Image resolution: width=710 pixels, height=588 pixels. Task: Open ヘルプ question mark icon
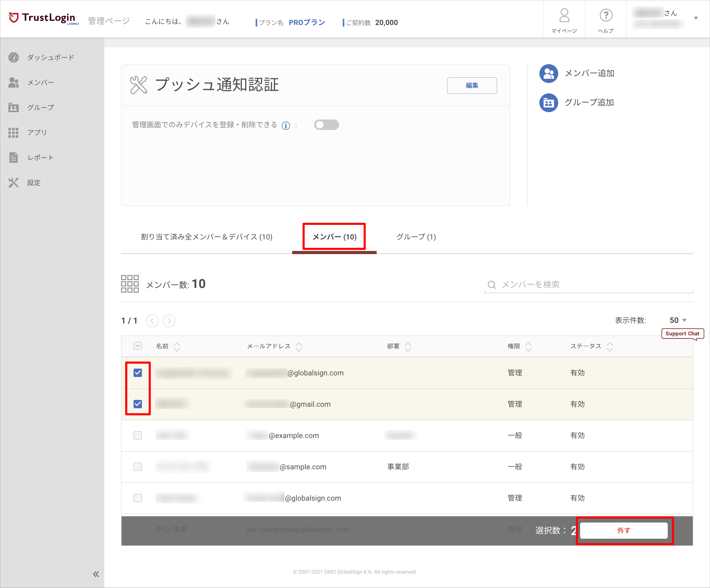tap(606, 15)
